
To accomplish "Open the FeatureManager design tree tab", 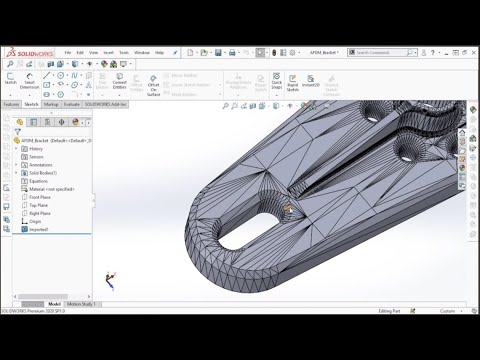I will click(x=20, y=122).
